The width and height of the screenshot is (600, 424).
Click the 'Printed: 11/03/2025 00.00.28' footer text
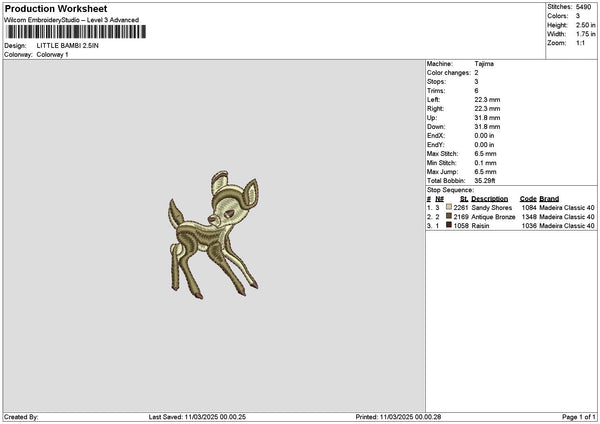click(x=398, y=417)
